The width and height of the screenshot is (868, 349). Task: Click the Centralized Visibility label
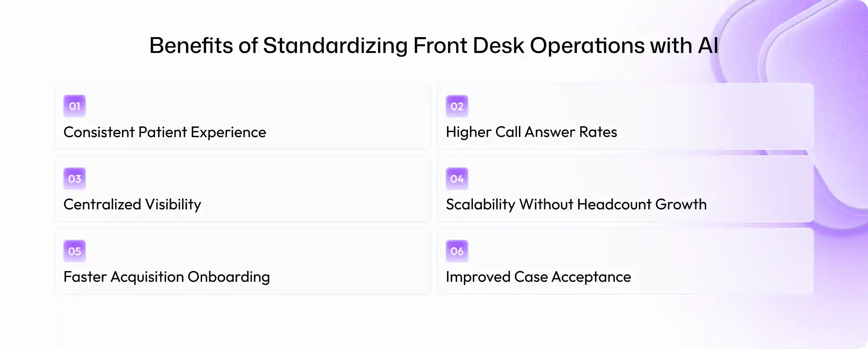pyautogui.click(x=132, y=205)
